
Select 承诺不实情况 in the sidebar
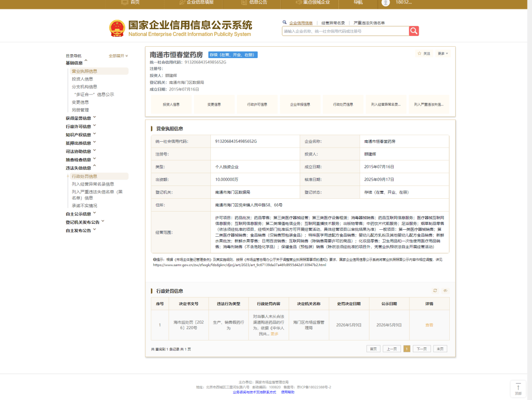[85, 206]
